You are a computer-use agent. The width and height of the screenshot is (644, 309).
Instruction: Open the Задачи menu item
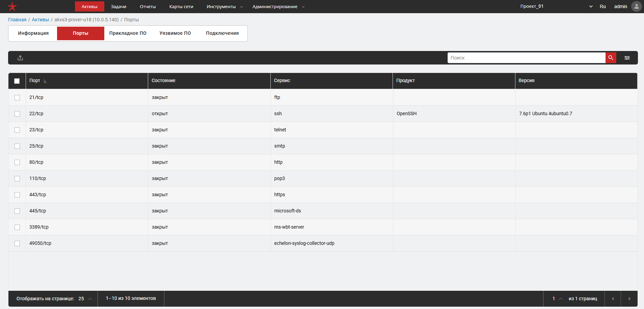118,6
